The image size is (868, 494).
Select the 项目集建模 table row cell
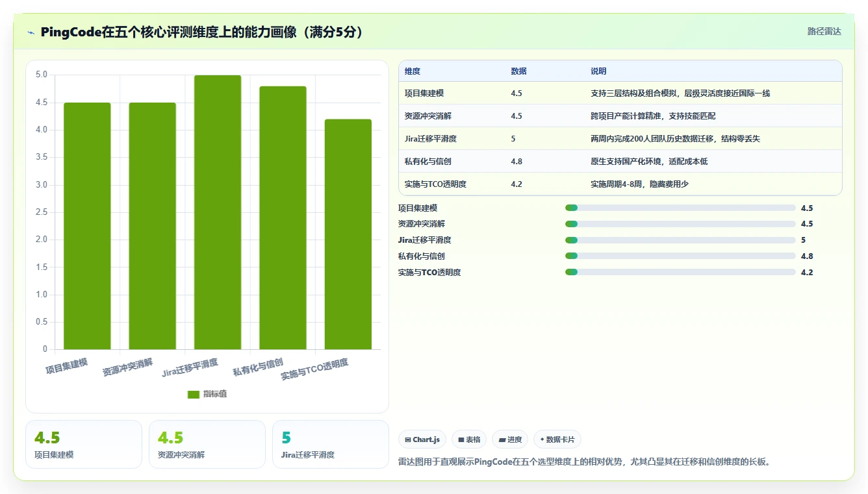coord(424,93)
